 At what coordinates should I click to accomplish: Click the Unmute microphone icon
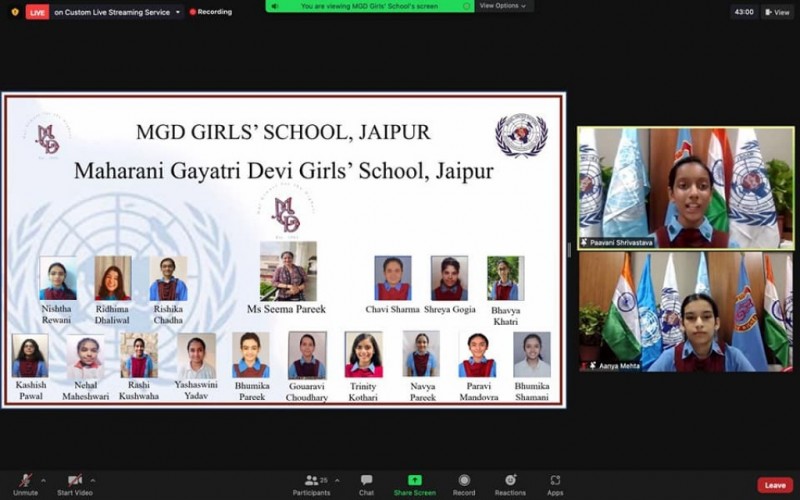point(25,480)
